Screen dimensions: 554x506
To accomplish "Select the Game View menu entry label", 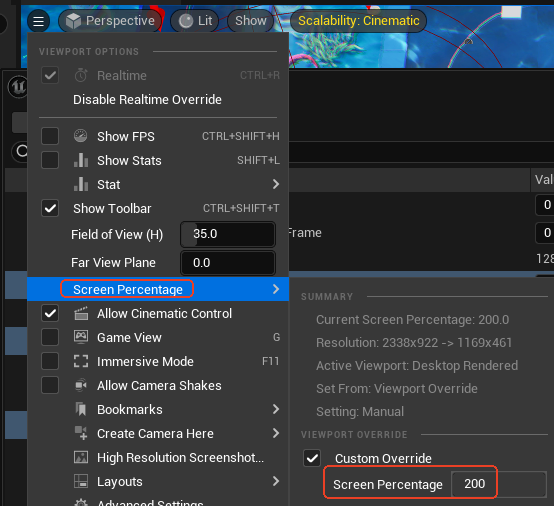I will tap(129, 338).
